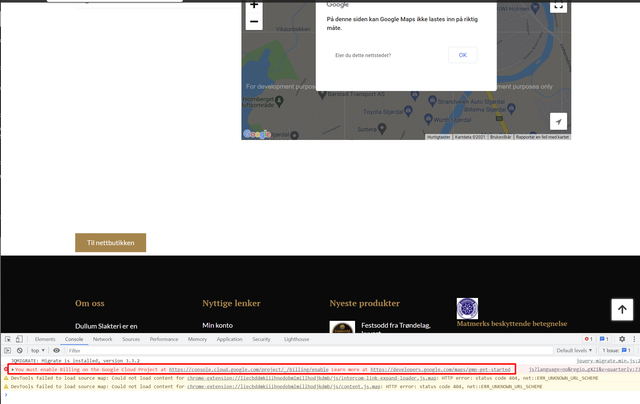Open the console.cloud.google.com billing link
This screenshot has height=404, width=640.
click(249, 370)
